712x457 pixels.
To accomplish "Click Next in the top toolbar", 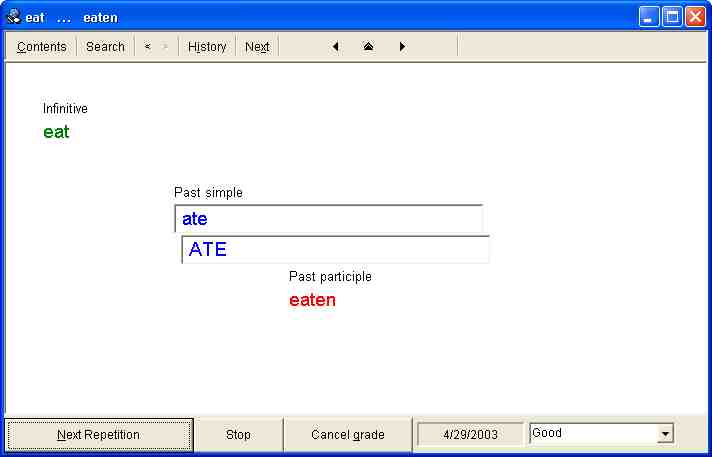I will point(257,47).
